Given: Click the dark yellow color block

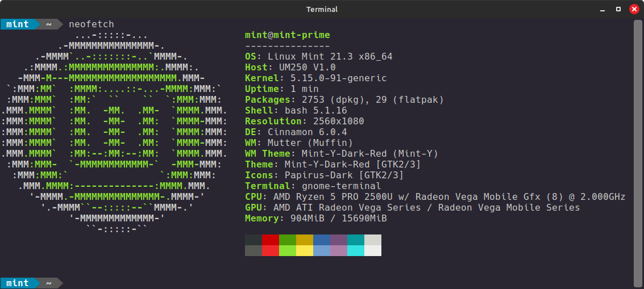Looking at the screenshot, I should coord(304,240).
